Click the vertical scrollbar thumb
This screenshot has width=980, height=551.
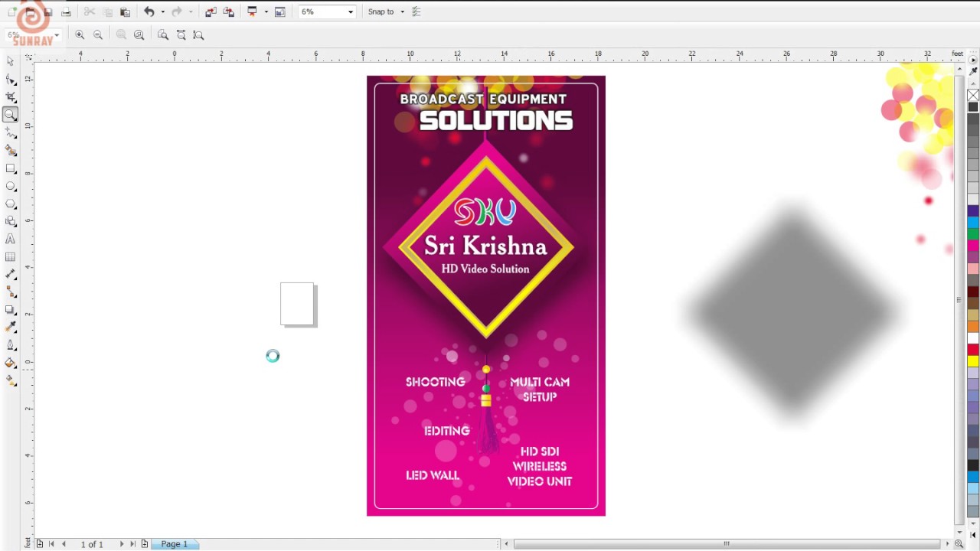[x=959, y=299]
